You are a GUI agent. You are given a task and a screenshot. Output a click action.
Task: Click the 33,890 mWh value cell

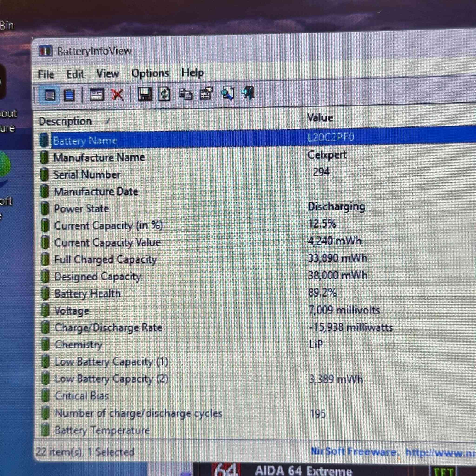coord(338,258)
